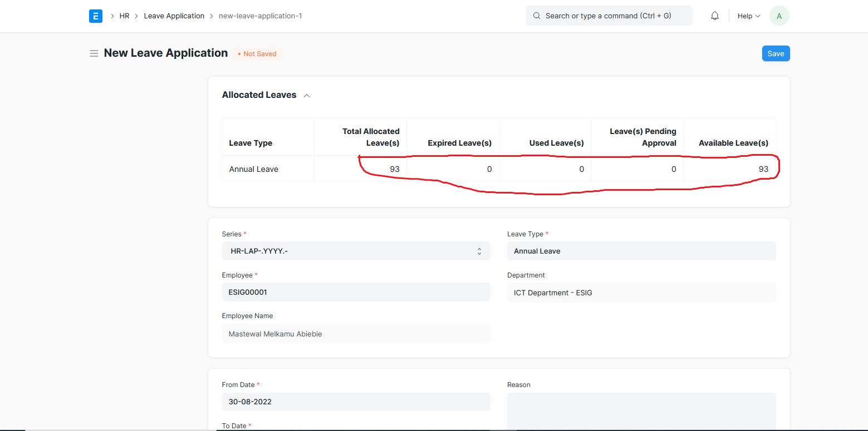The height and width of the screenshot is (431, 868).
Task: Click the search magnifier icon
Action: click(x=536, y=16)
